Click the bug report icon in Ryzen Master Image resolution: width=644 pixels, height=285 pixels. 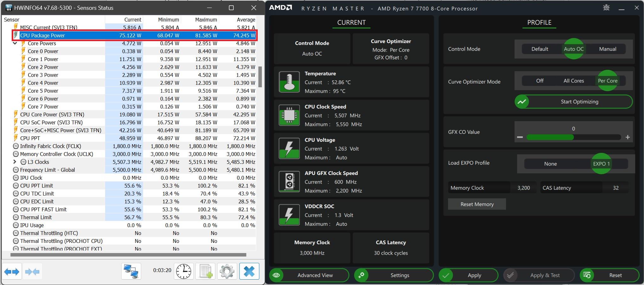[606, 8]
